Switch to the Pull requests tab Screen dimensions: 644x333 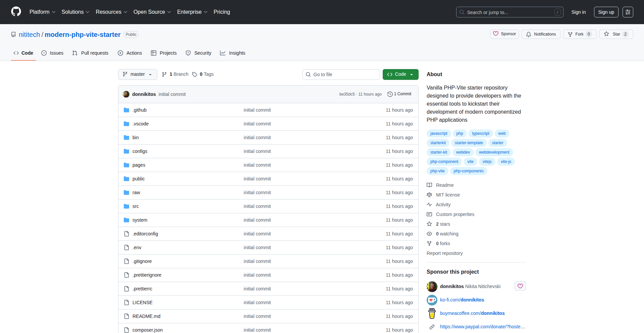pos(90,53)
